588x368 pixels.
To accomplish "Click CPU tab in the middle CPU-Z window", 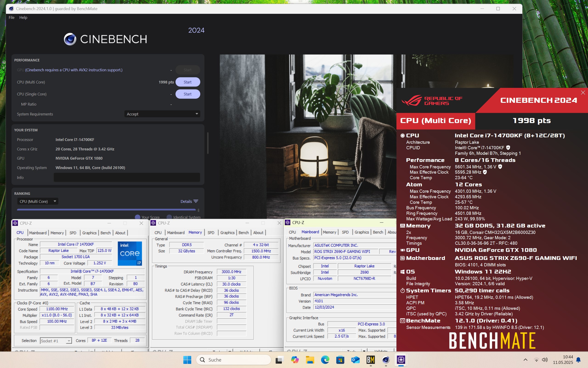I will pyautogui.click(x=158, y=233).
